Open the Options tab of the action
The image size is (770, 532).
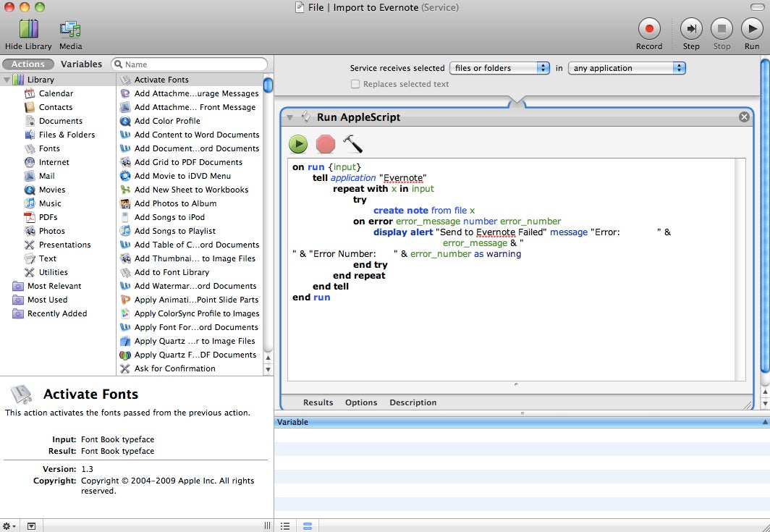[361, 402]
